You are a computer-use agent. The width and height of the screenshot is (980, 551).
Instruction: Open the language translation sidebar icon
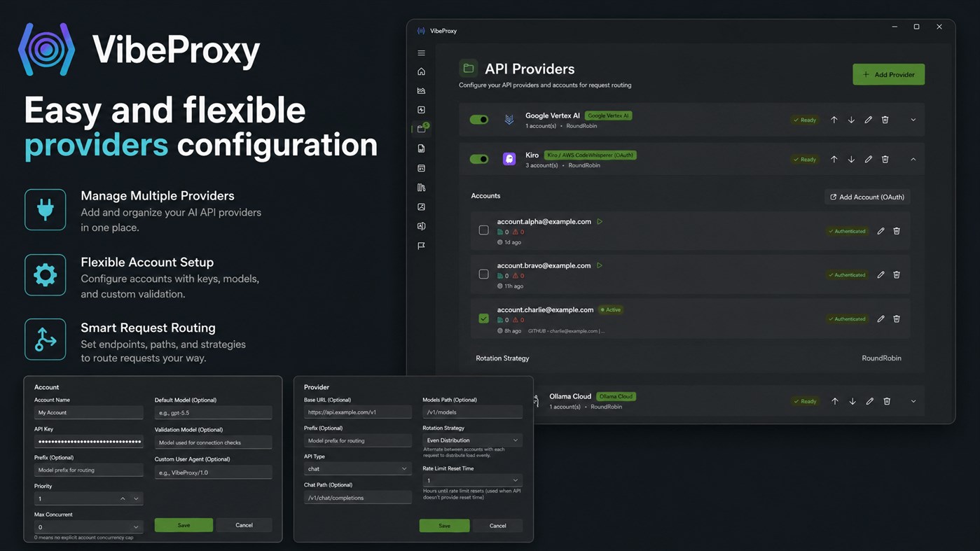pyautogui.click(x=421, y=226)
